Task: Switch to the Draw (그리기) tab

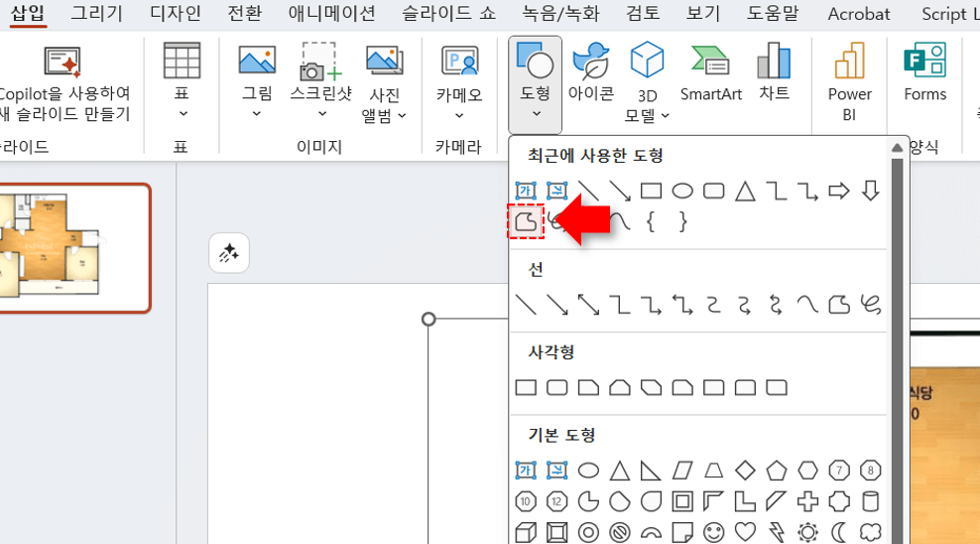Action: point(97,13)
